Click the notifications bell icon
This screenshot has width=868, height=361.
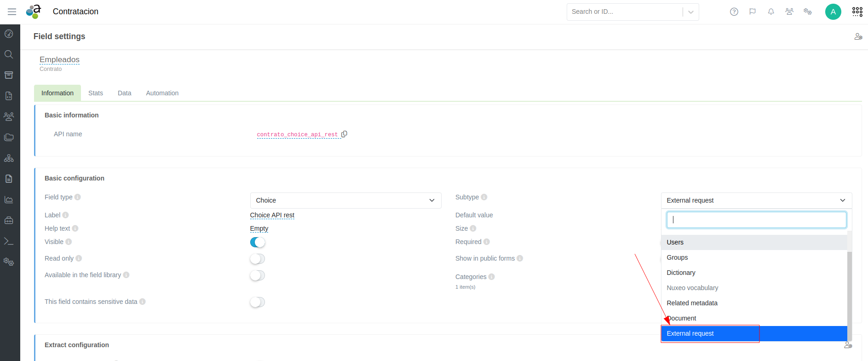pos(770,12)
